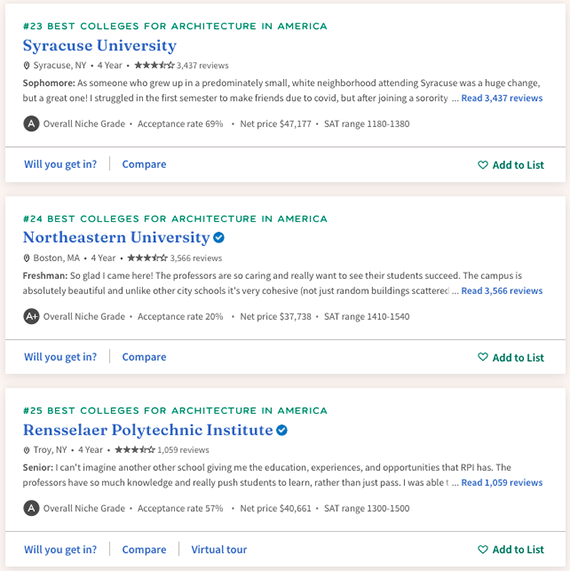Launch the Virtual tour for Rensselaer Polytechnic

(219, 549)
